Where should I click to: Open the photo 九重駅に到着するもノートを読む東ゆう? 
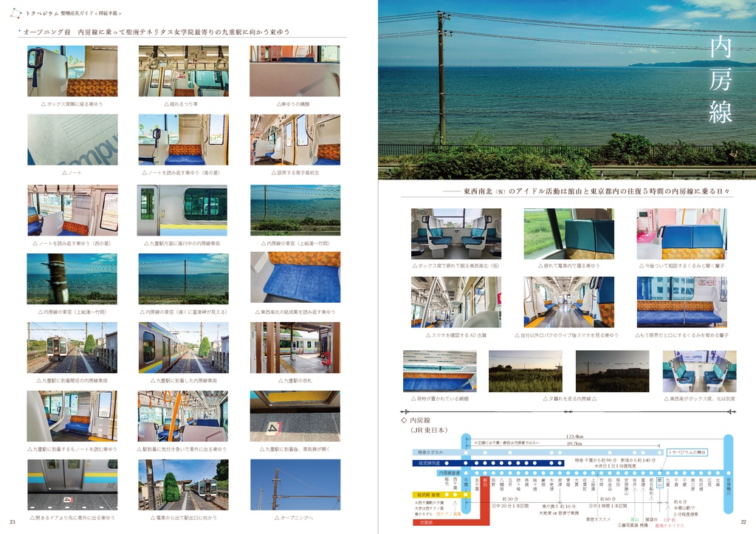pos(72,416)
